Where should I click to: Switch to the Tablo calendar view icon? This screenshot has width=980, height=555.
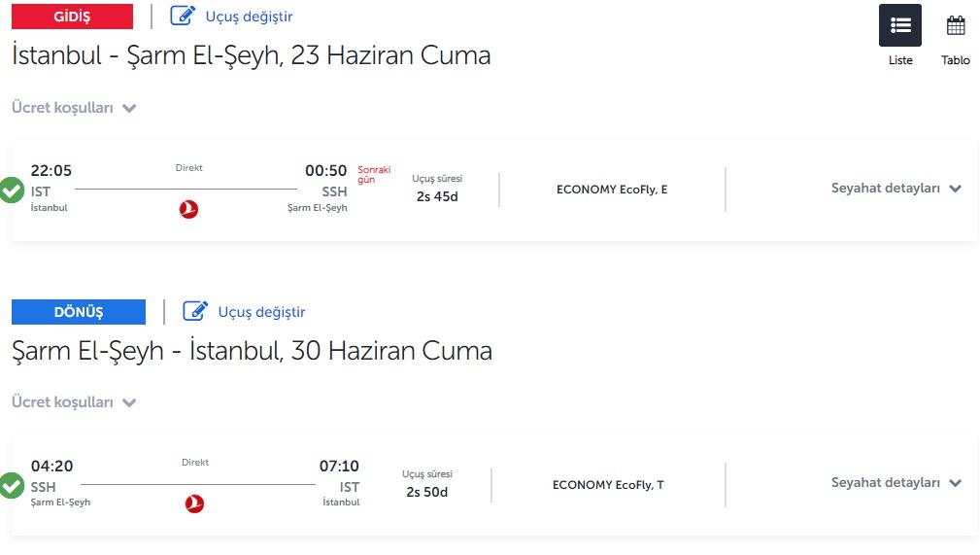click(x=956, y=25)
